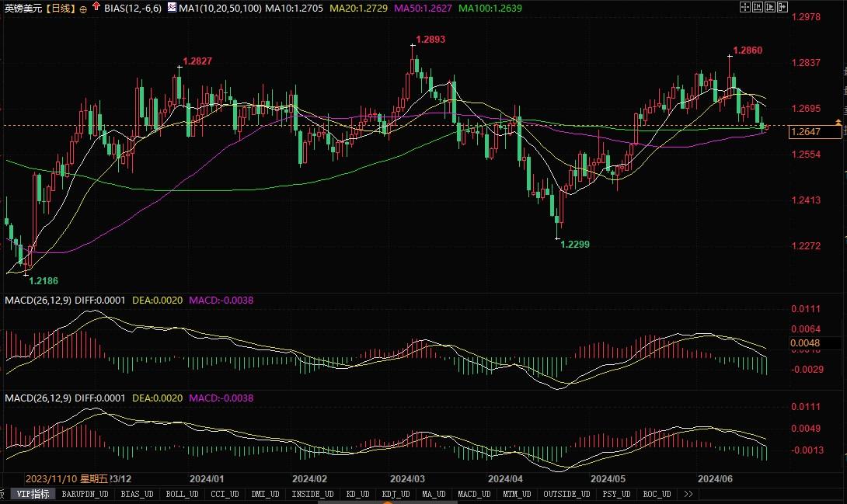Click the shift chart left icon

point(758,7)
